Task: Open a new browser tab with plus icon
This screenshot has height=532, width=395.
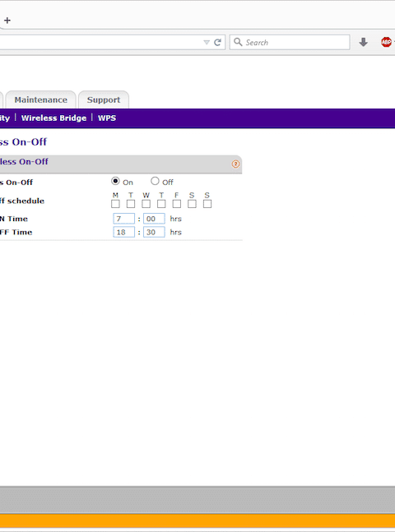Action: pyautogui.click(x=7, y=21)
